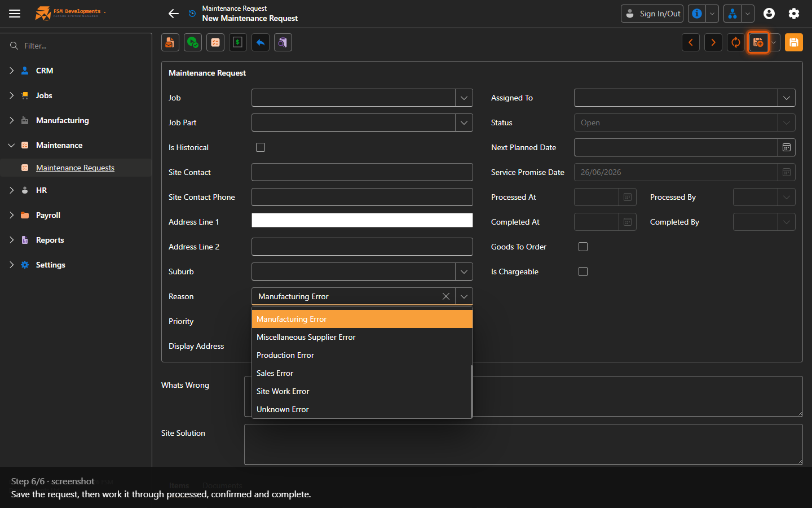
Task: Click the save and new icon
Action: pos(758,42)
